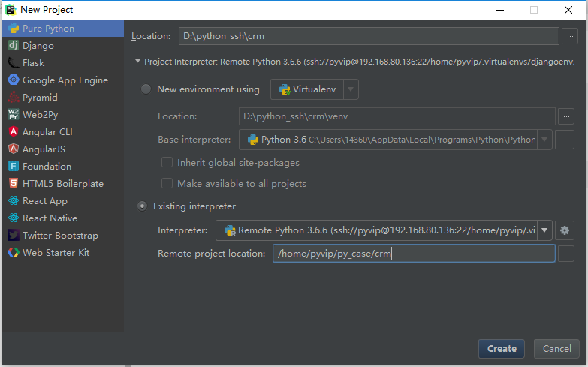Choose the Foundation icon
Image resolution: width=588 pixels, height=367 pixels.
click(x=14, y=166)
